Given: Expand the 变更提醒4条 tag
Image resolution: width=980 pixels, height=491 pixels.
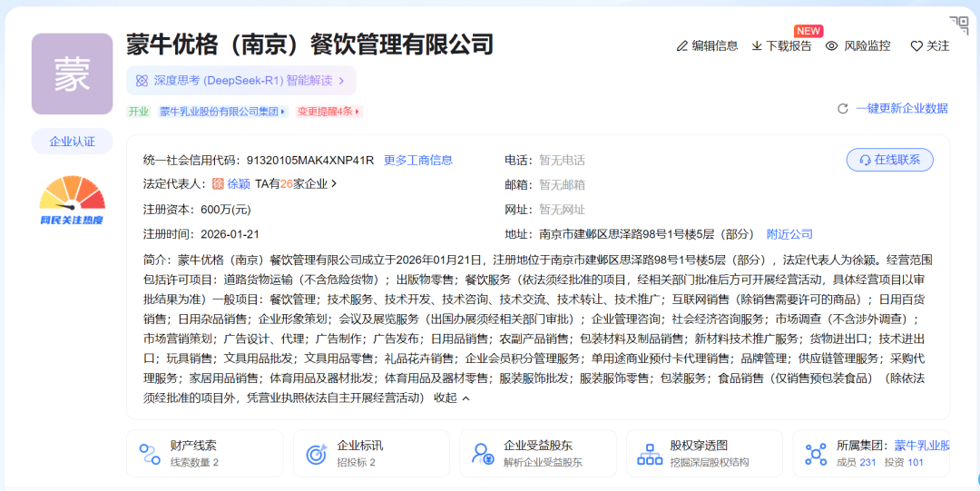Looking at the screenshot, I should (x=328, y=112).
